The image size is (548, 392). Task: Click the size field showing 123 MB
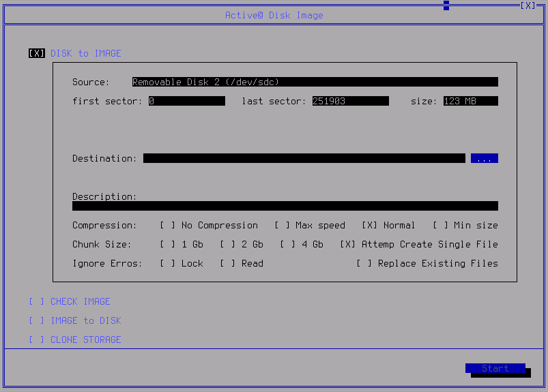click(470, 101)
